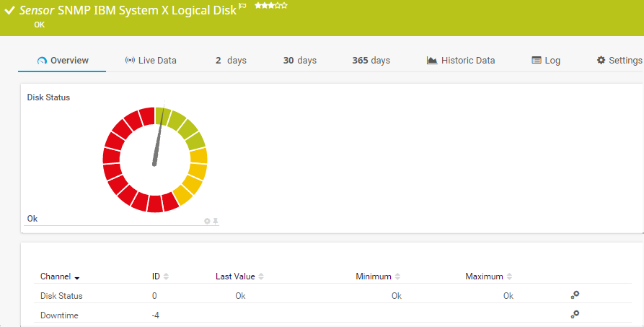Set priority using the star rating

(x=270, y=6)
